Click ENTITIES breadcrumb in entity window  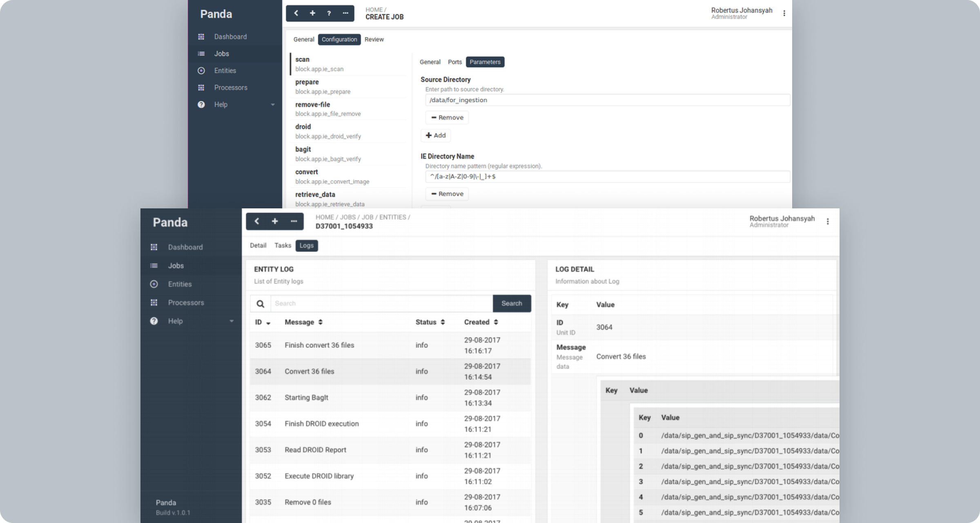[392, 217]
